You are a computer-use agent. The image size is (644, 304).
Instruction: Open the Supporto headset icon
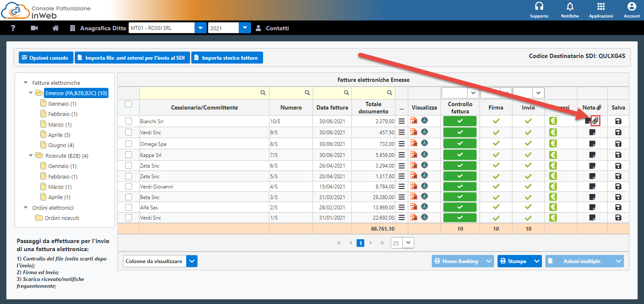(x=539, y=6)
